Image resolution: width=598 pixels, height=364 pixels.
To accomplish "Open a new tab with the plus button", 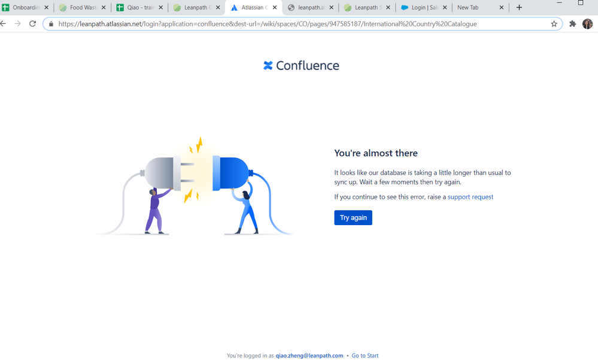I will (x=519, y=7).
